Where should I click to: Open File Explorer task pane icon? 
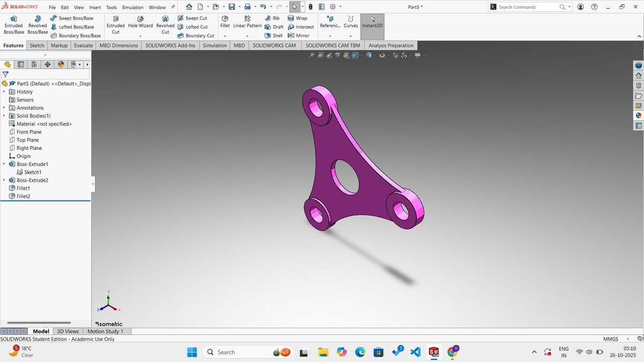tap(638, 95)
